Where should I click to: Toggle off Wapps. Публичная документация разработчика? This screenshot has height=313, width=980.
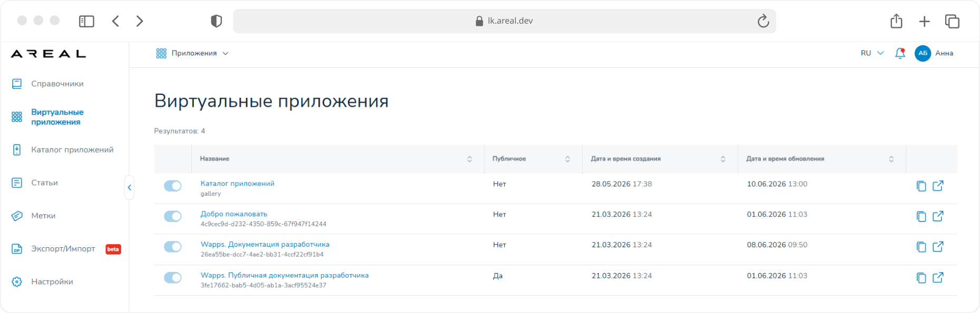[x=172, y=278]
